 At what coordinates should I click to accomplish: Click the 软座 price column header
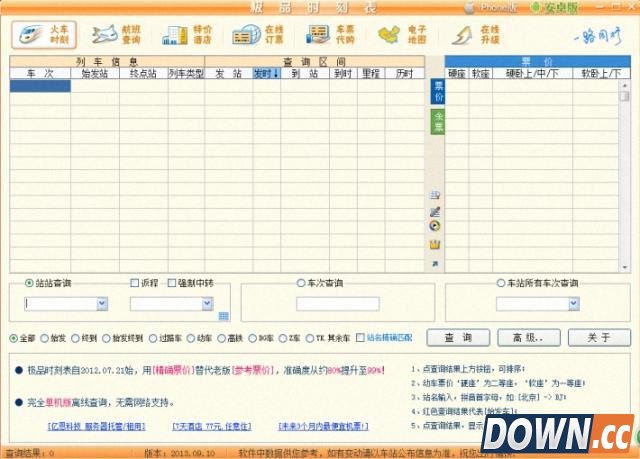[480, 73]
